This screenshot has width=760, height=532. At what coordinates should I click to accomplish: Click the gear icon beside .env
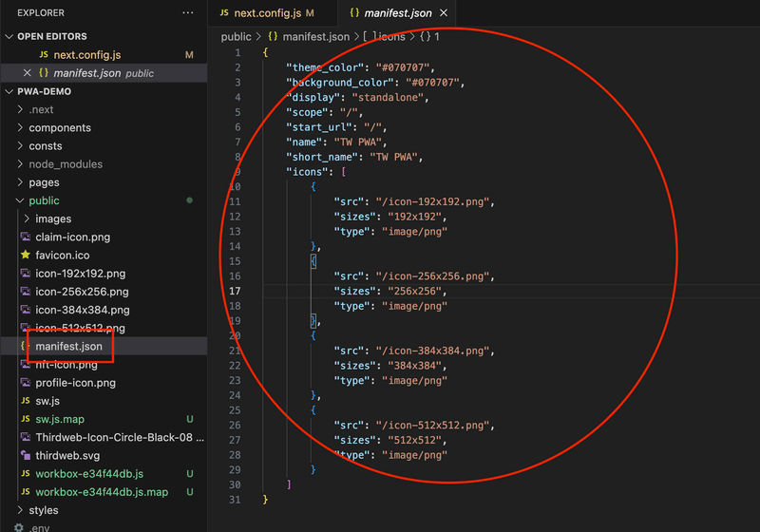[x=19, y=527]
